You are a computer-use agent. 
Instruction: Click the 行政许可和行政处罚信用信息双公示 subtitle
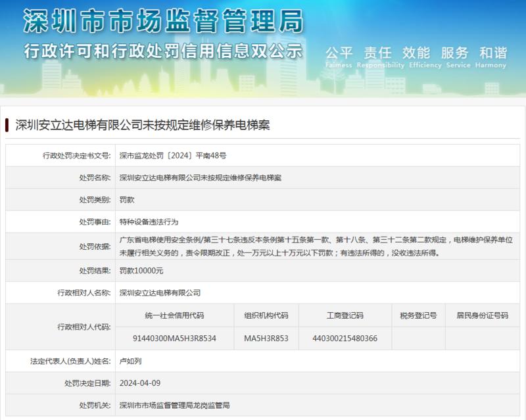click(163, 51)
